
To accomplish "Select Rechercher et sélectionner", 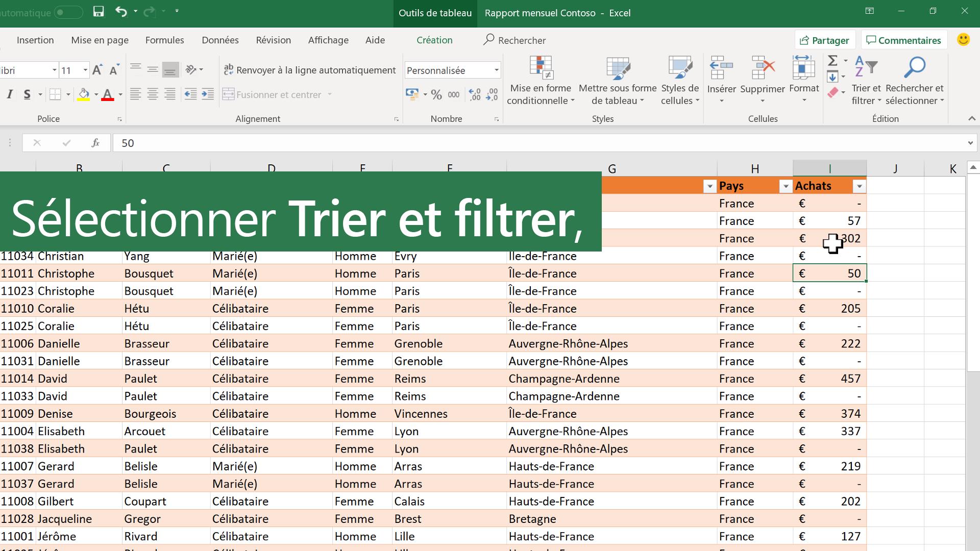I will point(914,82).
